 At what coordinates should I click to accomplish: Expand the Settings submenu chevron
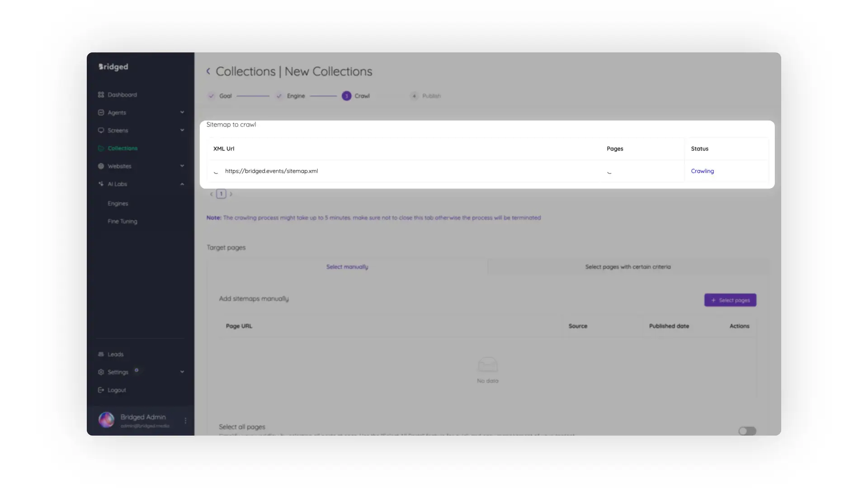click(x=182, y=372)
